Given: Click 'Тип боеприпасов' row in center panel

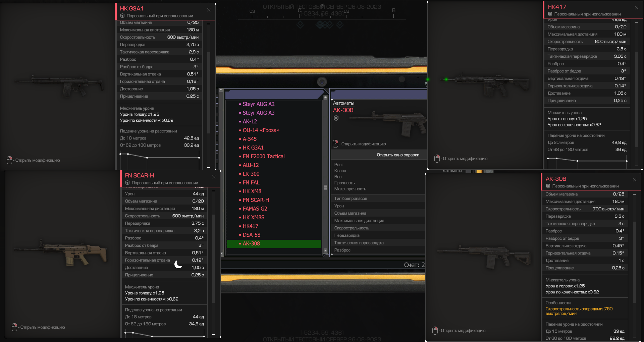Looking at the screenshot, I should (x=378, y=198).
